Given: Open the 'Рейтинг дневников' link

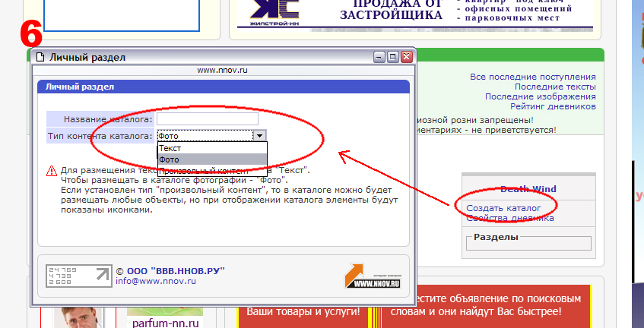Looking at the screenshot, I should (553, 106).
